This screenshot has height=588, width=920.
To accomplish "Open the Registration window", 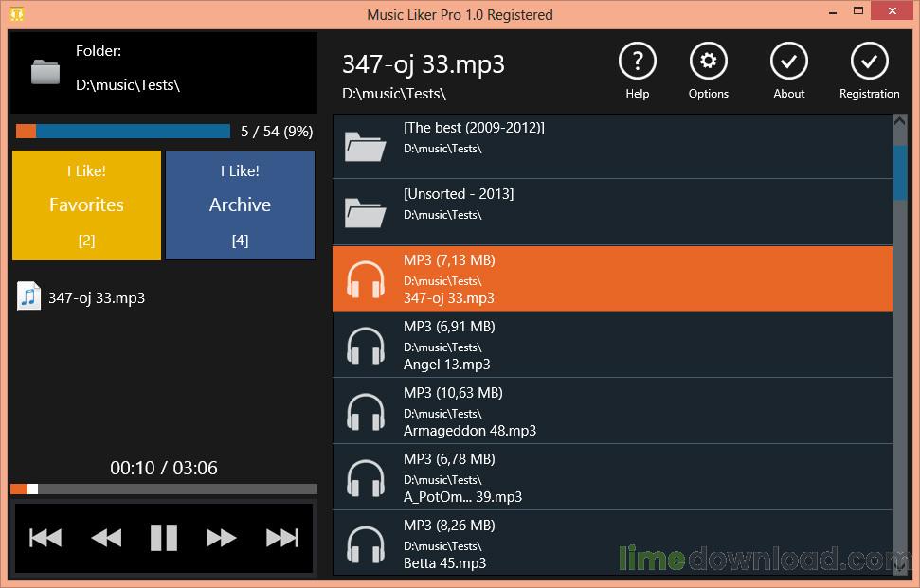I will point(869,59).
